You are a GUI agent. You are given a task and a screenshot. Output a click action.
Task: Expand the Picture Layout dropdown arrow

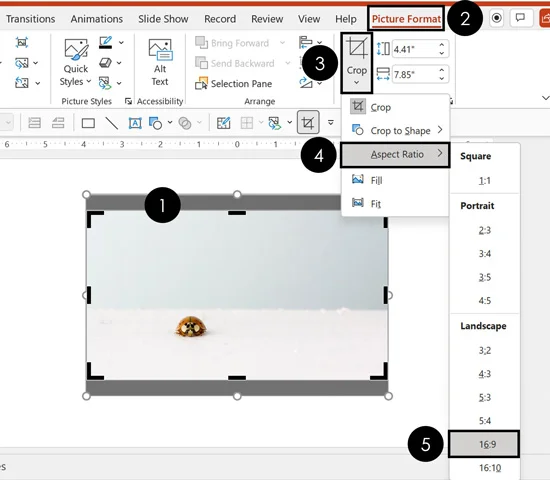[119, 83]
